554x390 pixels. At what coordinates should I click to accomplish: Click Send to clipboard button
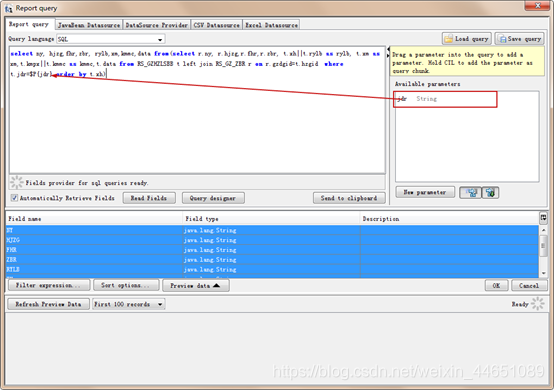349,198
